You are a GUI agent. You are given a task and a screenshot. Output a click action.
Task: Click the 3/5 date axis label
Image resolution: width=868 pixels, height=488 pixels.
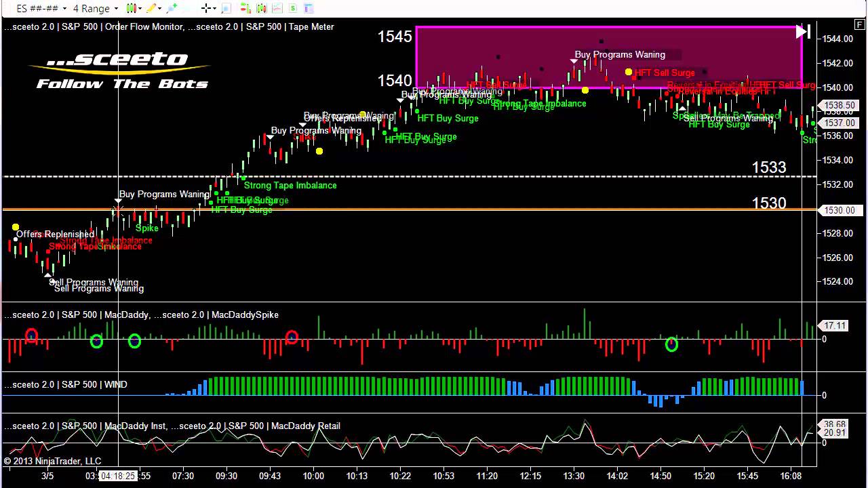(x=47, y=476)
